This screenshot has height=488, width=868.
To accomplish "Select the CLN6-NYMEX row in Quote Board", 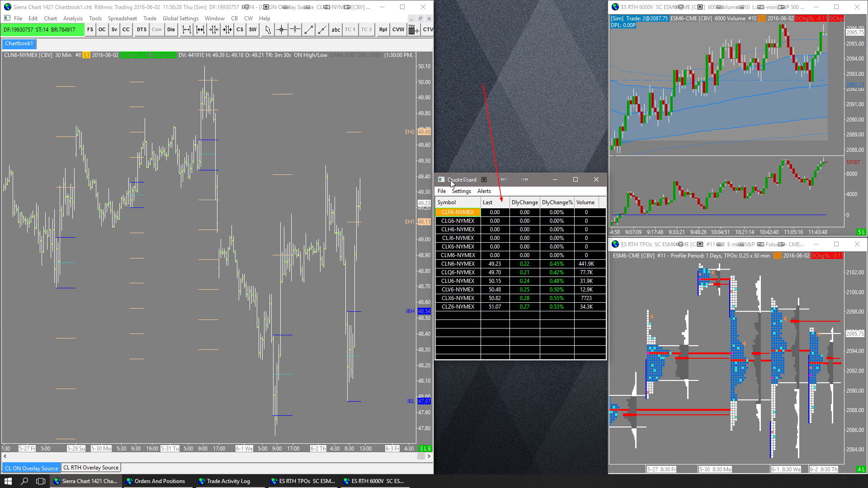I will click(458, 264).
